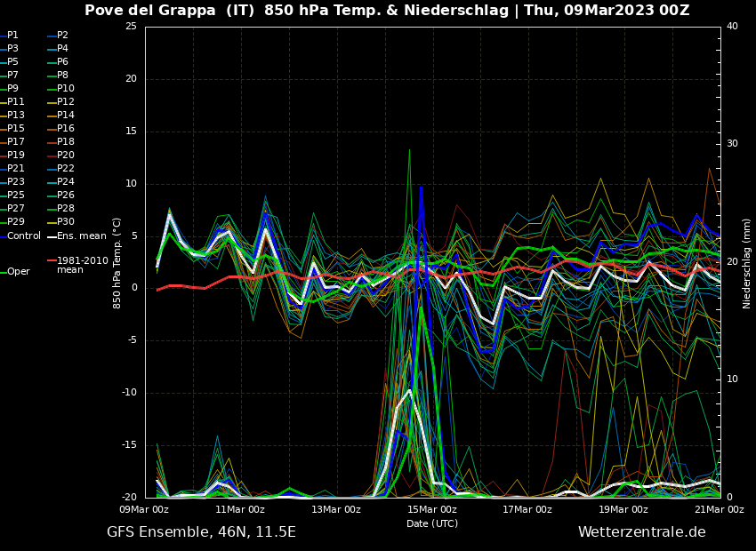Click the Ens. mean legend entry
756x551 pixels.
coord(76,236)
